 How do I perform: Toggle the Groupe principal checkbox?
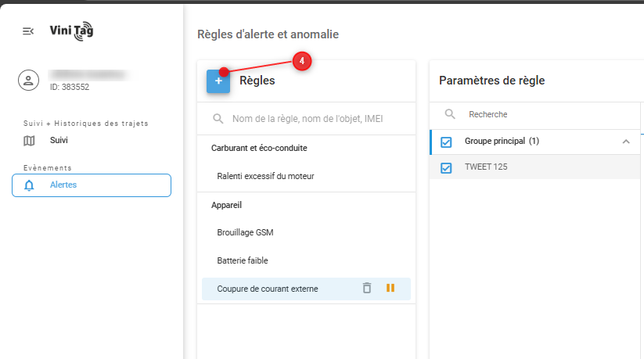[x=447, y=142]
